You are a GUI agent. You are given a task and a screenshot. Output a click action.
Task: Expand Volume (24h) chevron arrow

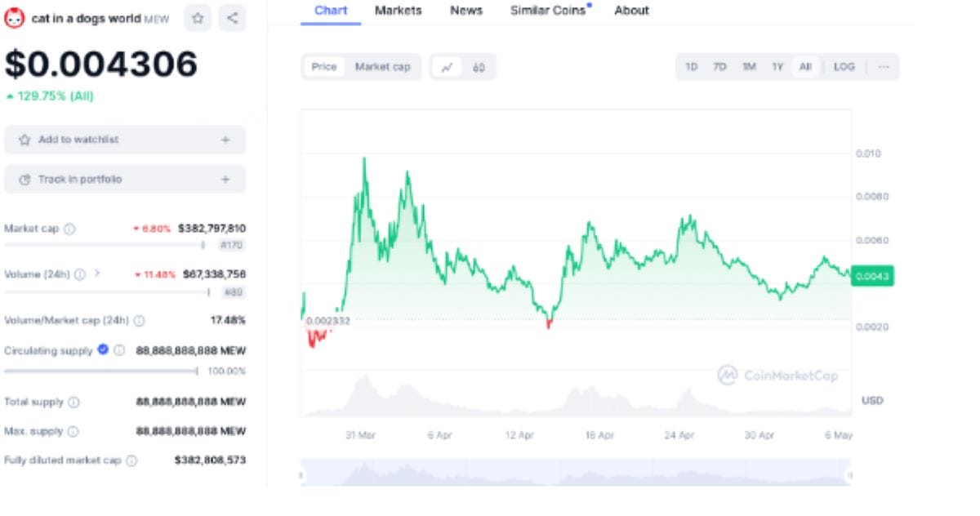97,274
